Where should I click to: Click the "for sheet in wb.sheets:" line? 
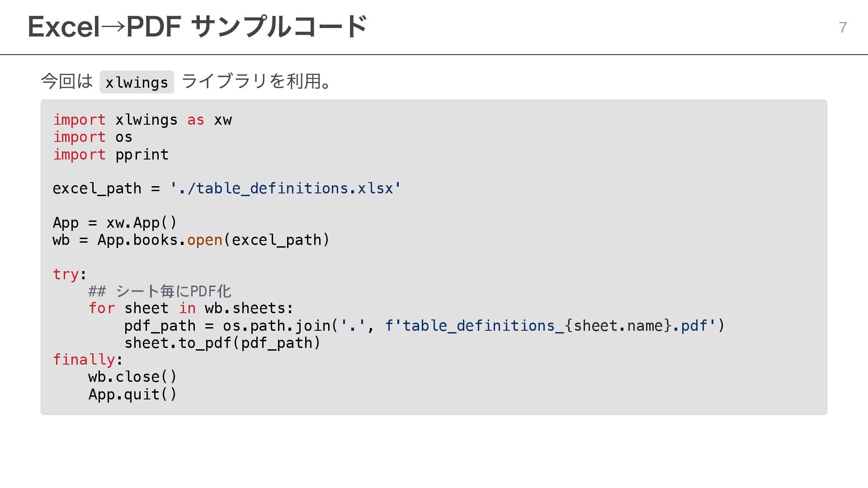[191, 309]
